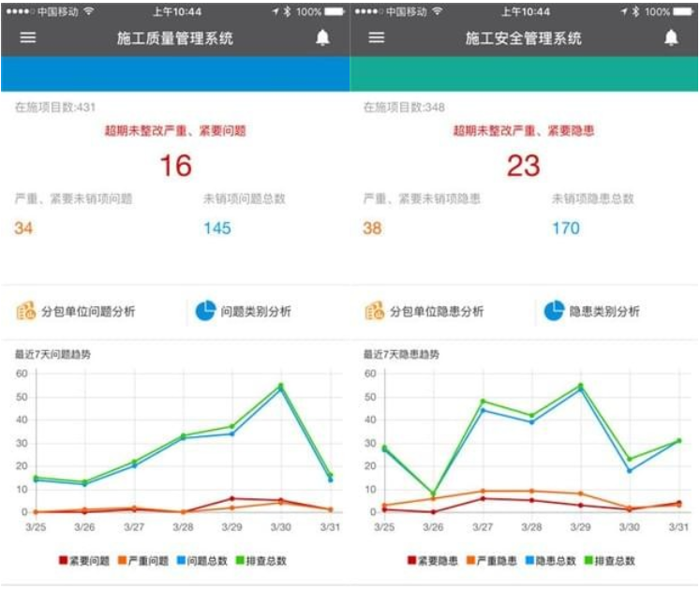Image resolution: width=700 pixels, height=589 pixels.
Task: Open hamburger menu in 施工质量管理系统
Action: (x=28, y=38)
